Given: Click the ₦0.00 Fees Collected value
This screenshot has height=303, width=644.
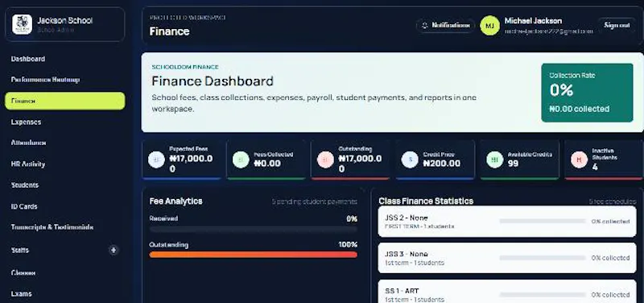Looking at the screenshot, I should click(267, 164).
